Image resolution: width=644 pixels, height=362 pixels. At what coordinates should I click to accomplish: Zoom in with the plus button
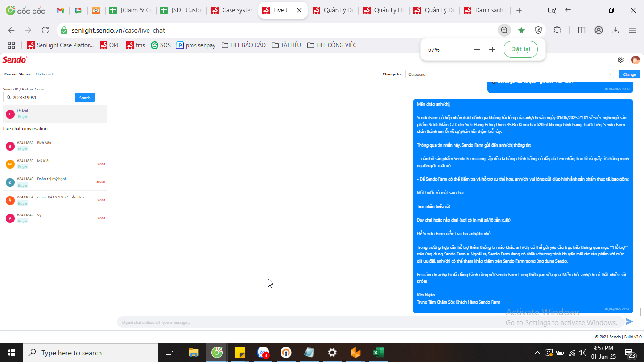(492, 49)
